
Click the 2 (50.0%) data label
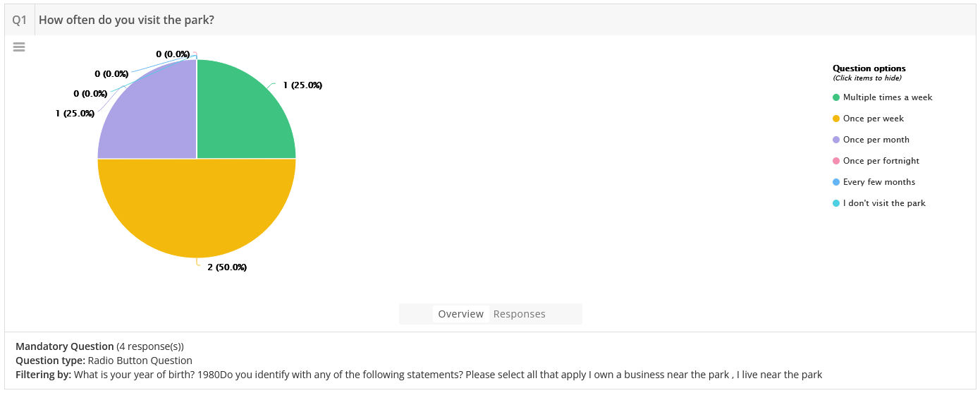pos(227,267)
